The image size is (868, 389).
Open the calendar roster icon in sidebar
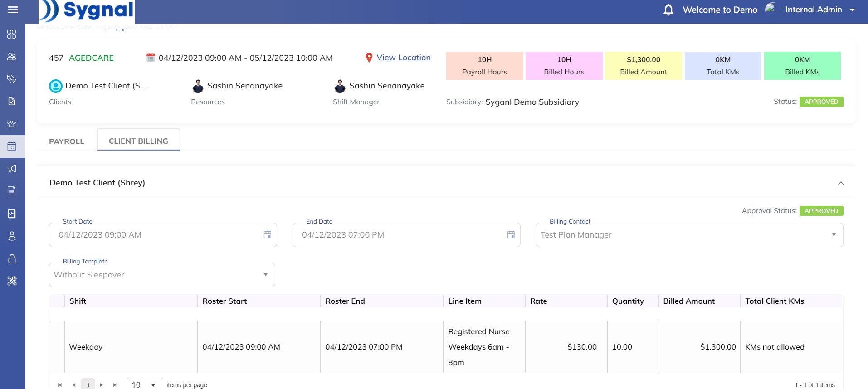point(12,146)
